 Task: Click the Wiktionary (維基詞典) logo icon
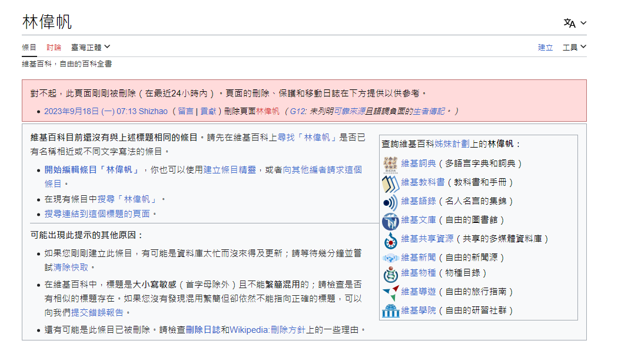click(x=390, y=165)
